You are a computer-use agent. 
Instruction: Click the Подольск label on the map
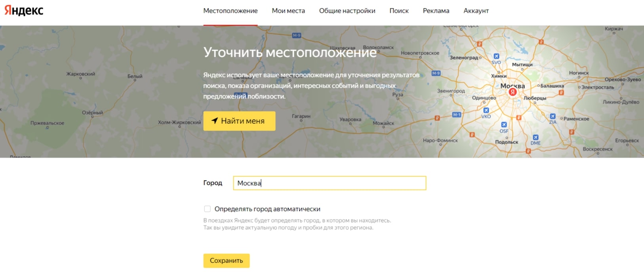tap(507, 142)
